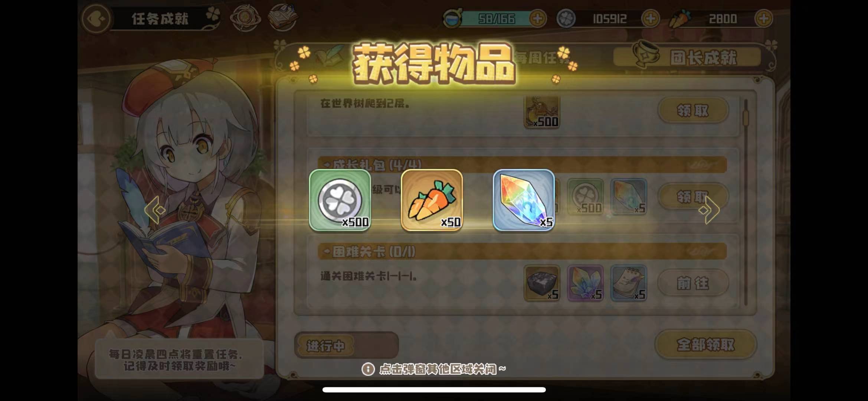The height and width of the screenshot is (401, 868).
Task: Show next page with right arrow
Action: [709, 210]
